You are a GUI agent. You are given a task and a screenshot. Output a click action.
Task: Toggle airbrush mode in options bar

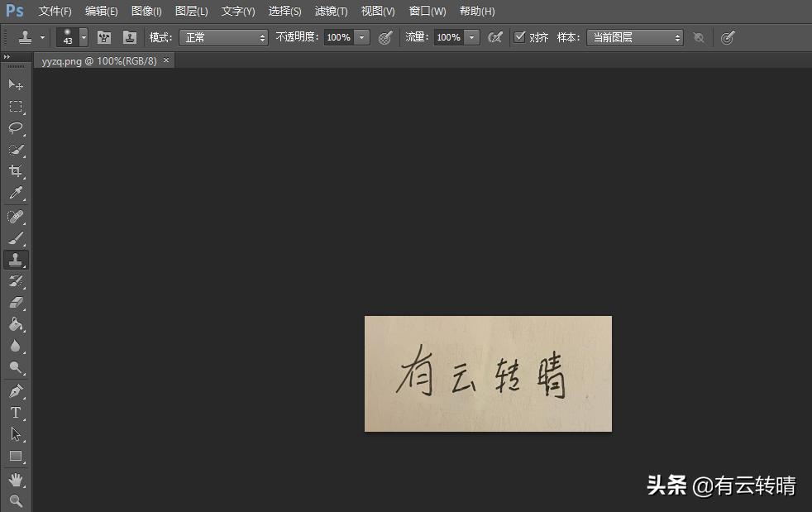495,37
